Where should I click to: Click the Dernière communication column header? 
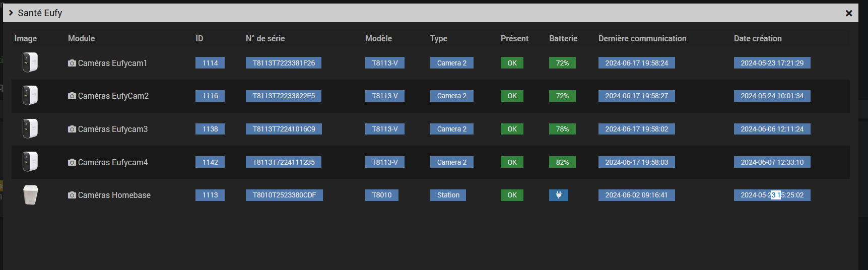pyautogui.click(x=642, y=38)
